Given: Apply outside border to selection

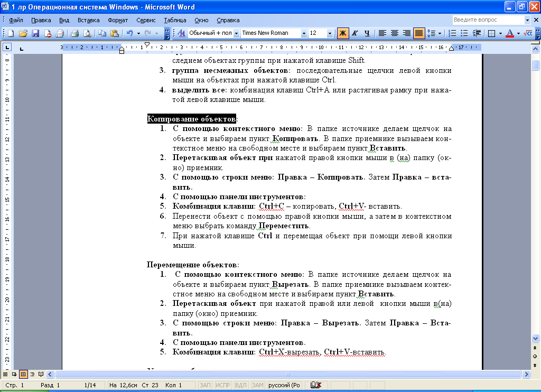Looking at the screenshot, I should (492, 33).
